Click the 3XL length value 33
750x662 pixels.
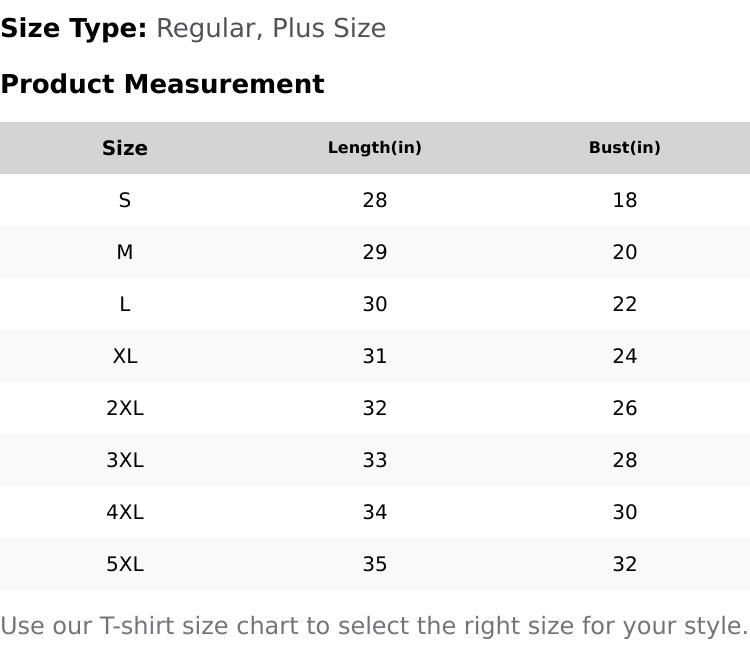click(375, 460)
